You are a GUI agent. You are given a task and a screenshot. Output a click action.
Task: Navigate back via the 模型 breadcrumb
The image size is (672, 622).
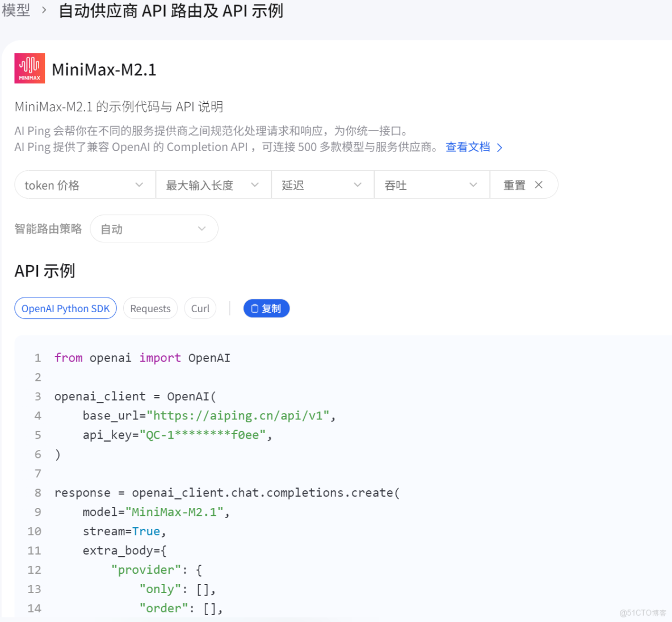[x=16, y=10]
